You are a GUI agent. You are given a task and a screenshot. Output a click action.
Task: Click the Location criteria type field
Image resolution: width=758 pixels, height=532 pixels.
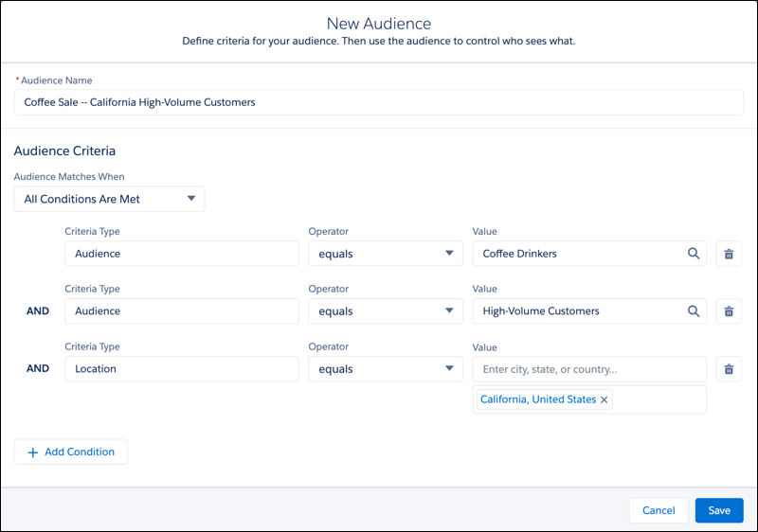[182, 369]
